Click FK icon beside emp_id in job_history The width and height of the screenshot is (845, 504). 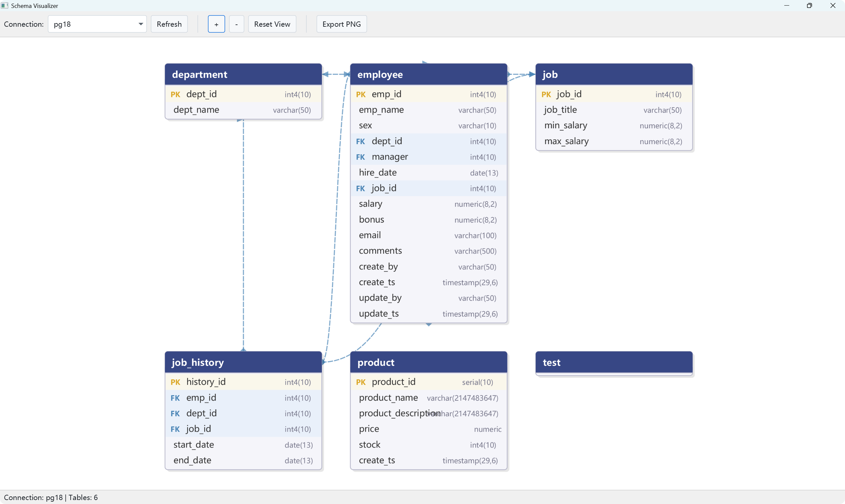[175, 398]
